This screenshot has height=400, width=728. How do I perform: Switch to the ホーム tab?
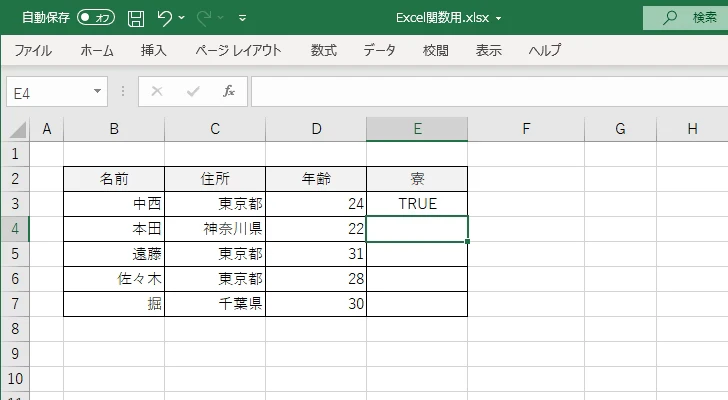pyautogui.click(x=97, y=50)
